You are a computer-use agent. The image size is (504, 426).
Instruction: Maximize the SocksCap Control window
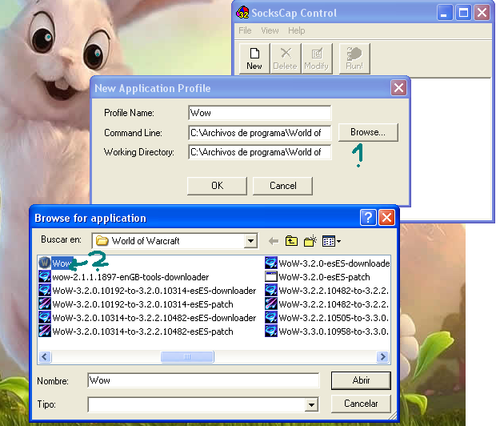(463, 13)
